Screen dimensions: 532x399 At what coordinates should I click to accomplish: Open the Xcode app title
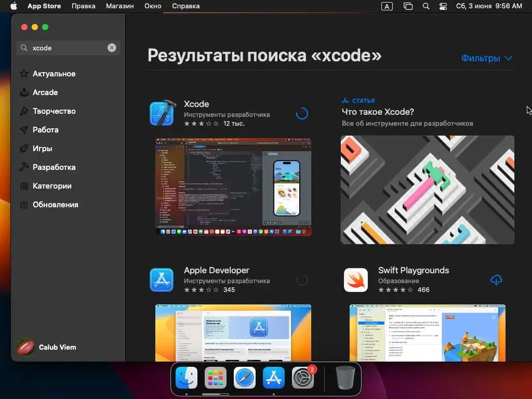[196, 104]
